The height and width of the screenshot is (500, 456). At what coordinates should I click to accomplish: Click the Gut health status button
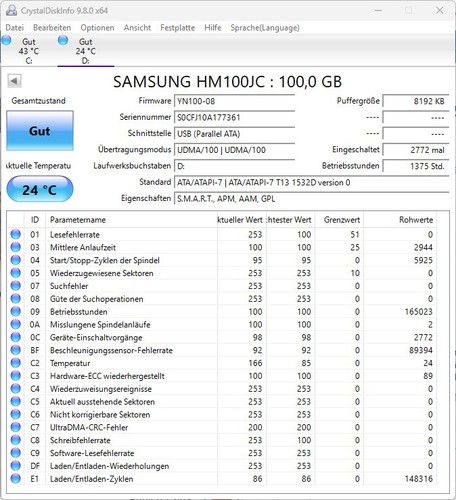pos(40,131)
